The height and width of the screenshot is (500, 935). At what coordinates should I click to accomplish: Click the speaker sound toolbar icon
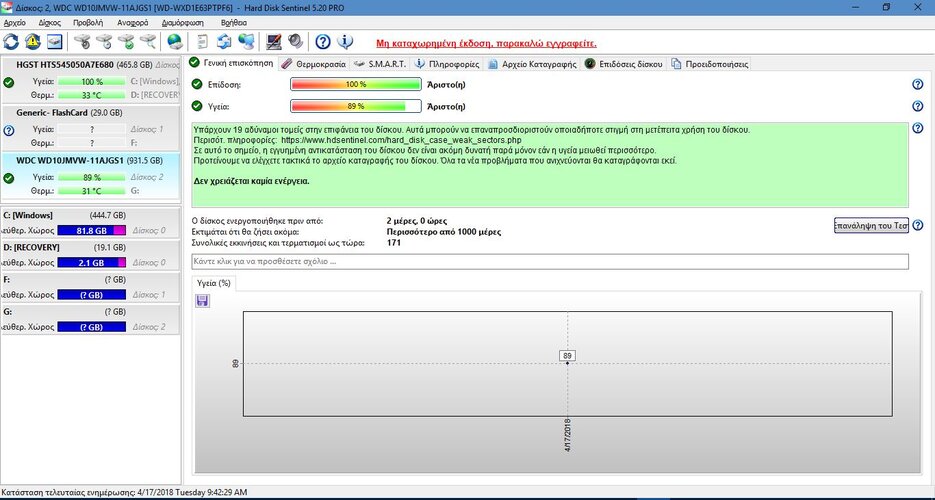tap(295, 42)
